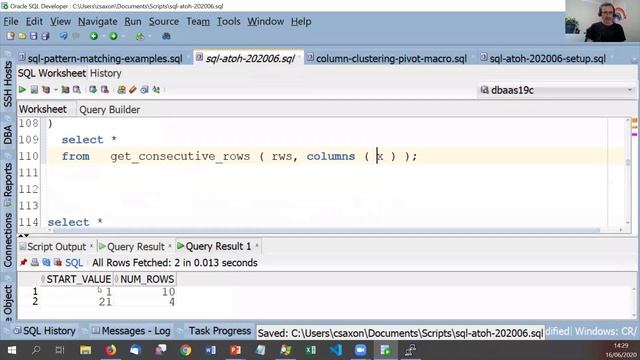Switch to the Script Output tab
Image resolution: width=640 pixels, height=360 pixels.
[x=56, y=247]
